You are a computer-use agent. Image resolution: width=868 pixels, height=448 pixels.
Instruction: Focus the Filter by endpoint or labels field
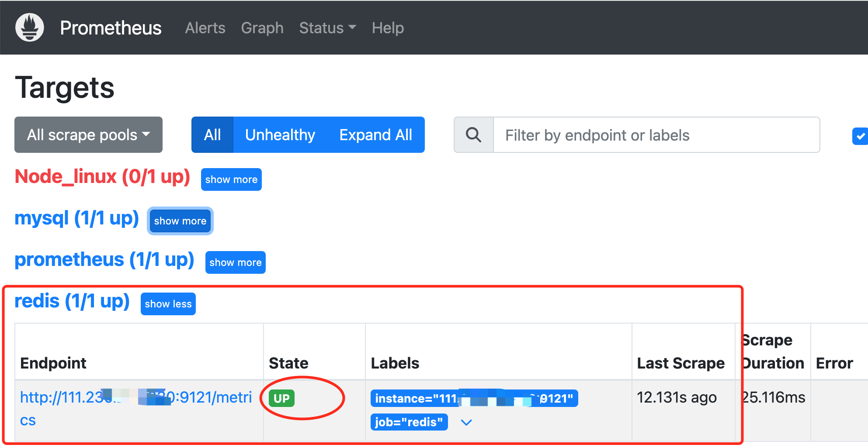coord(656,135)
